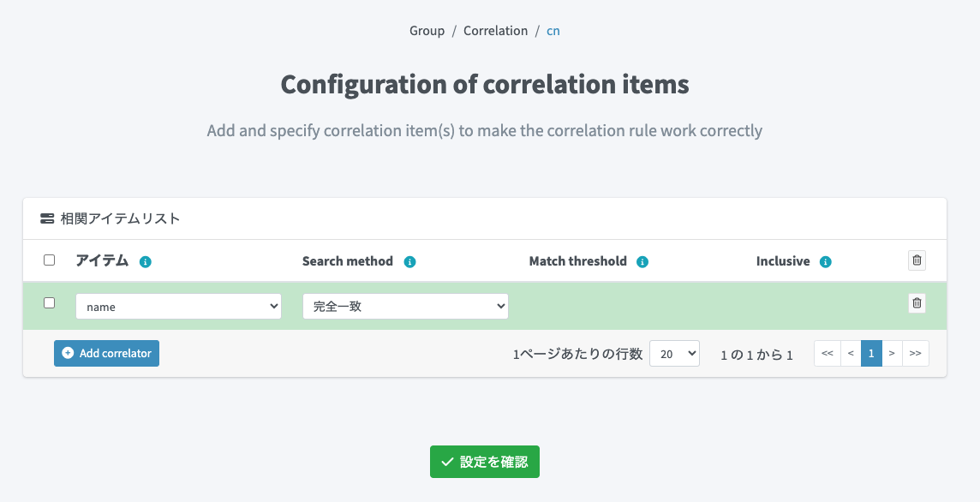Go to the first page (<<)

[x=827, y=354]
